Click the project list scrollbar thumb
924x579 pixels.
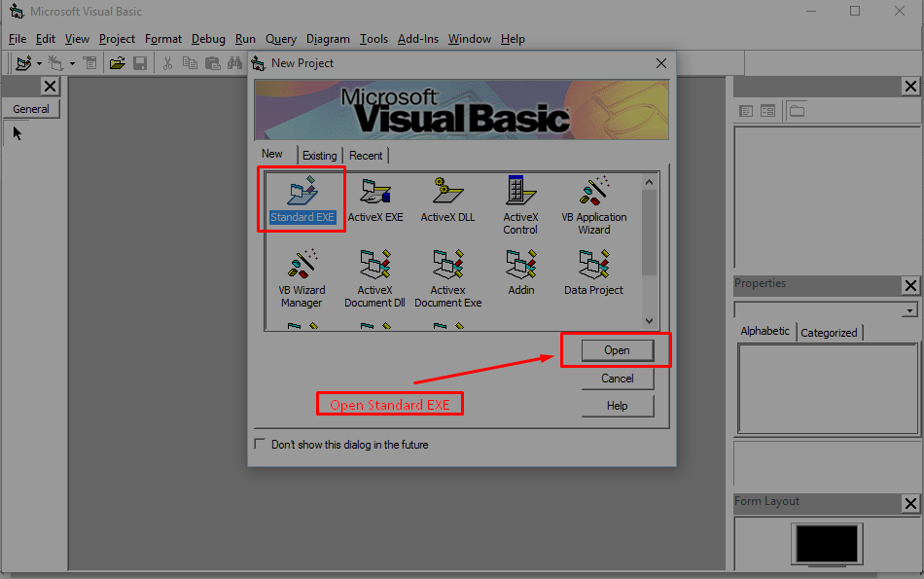tap(649, 233)
